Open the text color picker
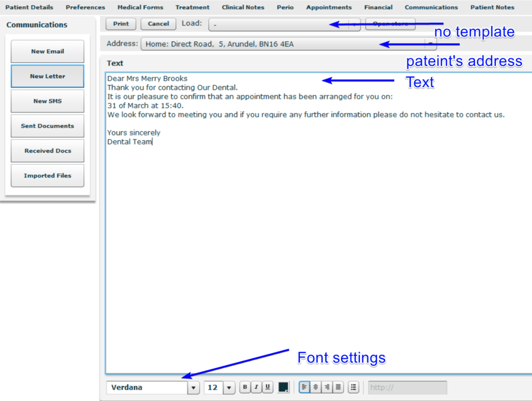This screenshot has height=401, width=532. point(284,387)
